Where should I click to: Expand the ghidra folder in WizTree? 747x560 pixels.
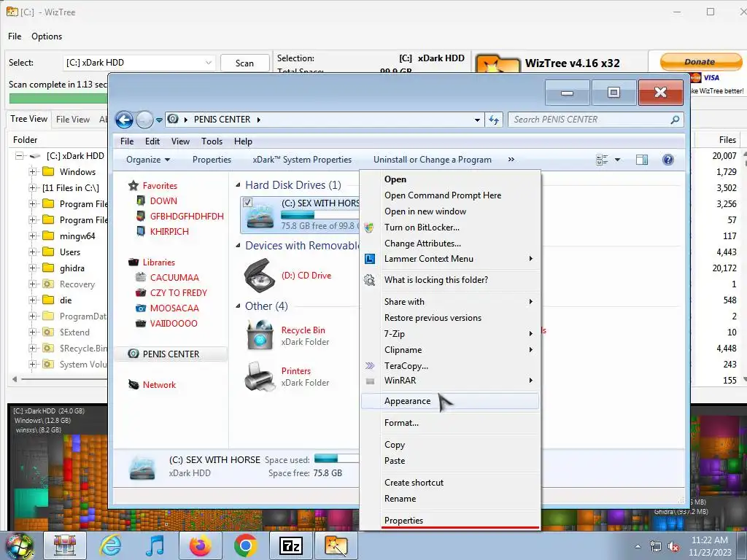coord(33,268)
